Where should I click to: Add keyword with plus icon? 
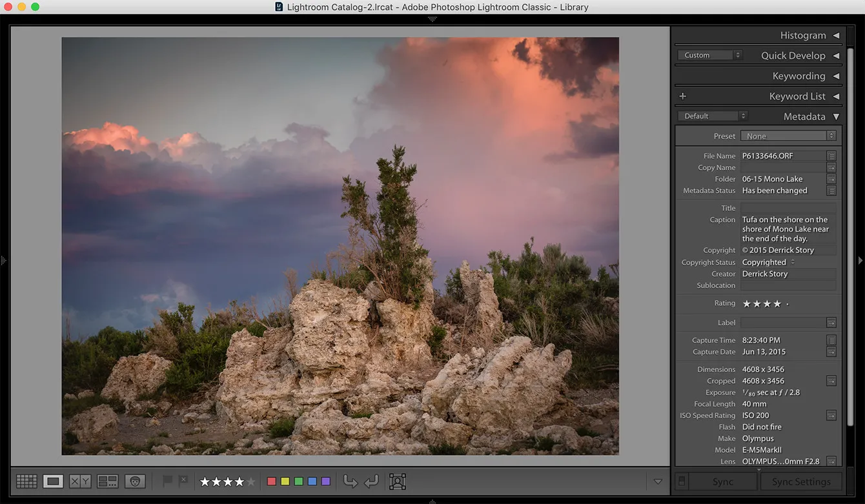pyautogui.click(x=682, y=96)
